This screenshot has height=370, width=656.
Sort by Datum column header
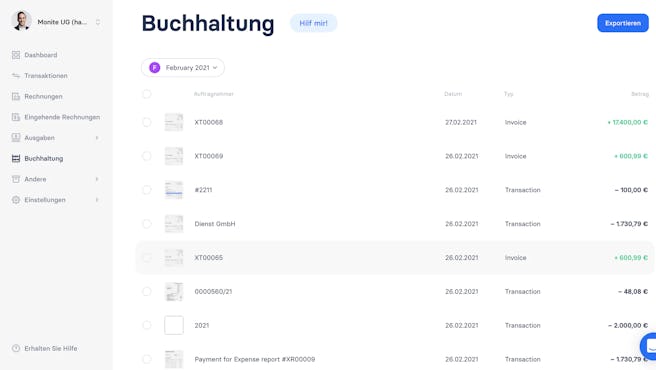point(453,94)
